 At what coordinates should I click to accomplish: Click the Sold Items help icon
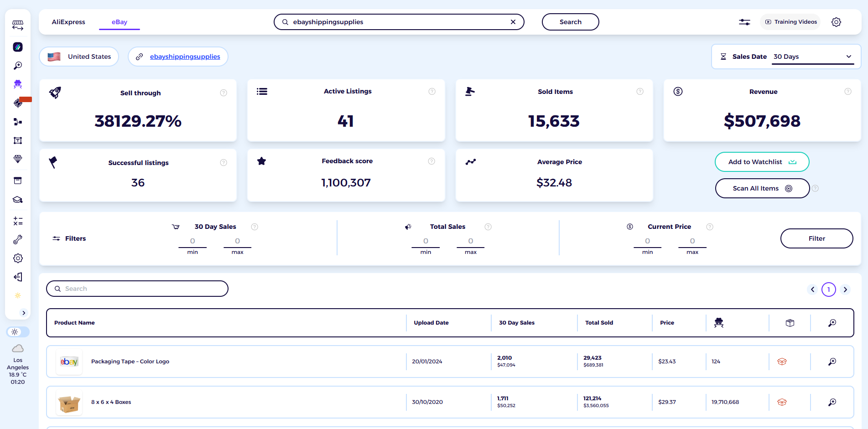click(x=640, y=92)
